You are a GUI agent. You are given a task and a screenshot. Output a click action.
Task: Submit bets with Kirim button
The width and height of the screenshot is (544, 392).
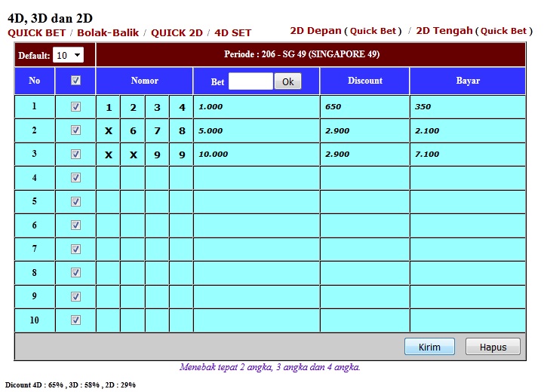(x=429, y=347)
